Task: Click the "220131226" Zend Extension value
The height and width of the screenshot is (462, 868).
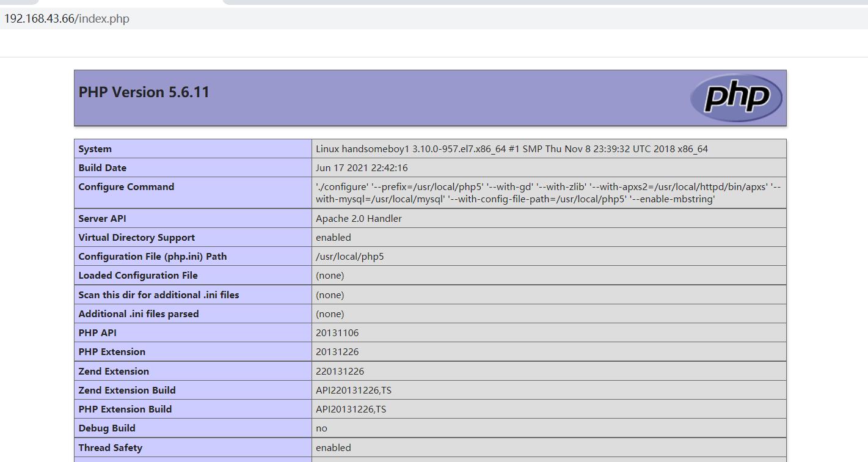Action: (x=340, y=372)
